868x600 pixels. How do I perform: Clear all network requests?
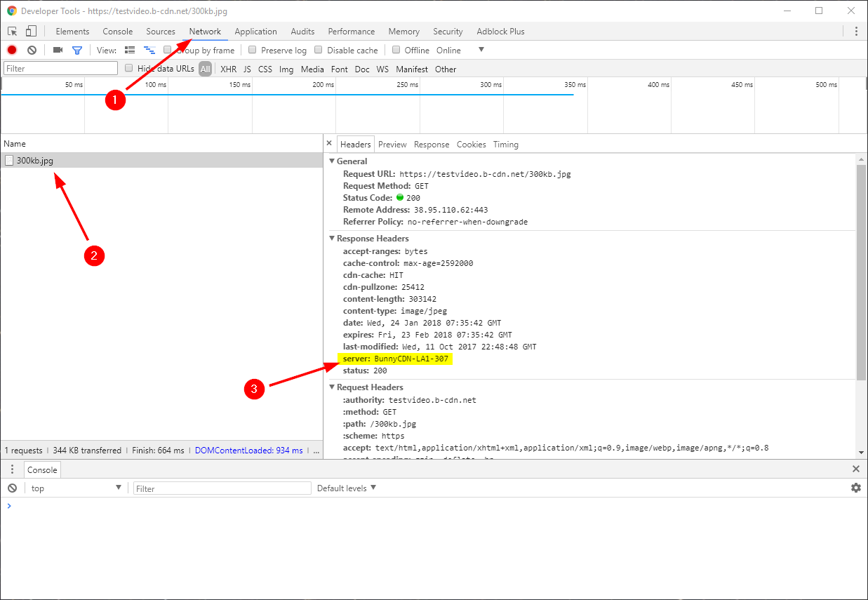coord(32,50)
